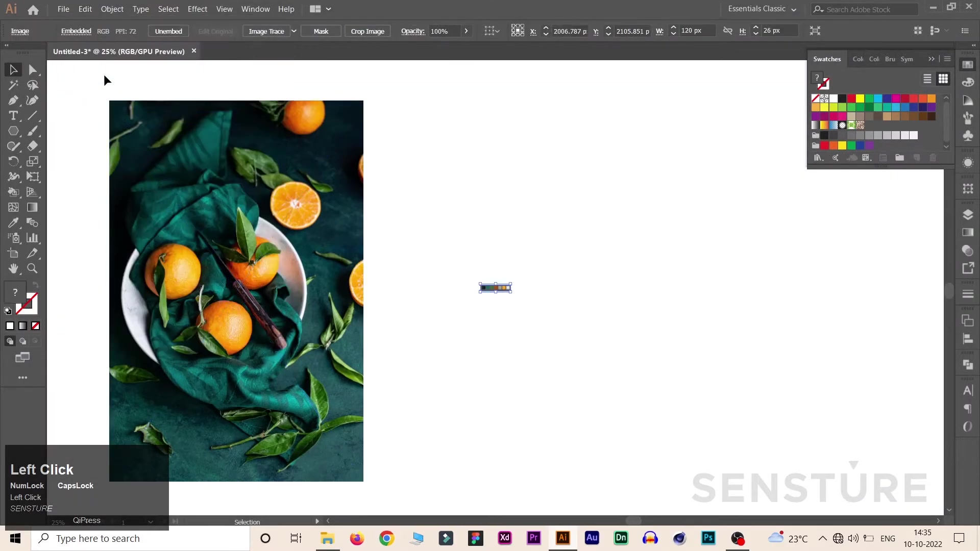Open Photoshop from the taskbar
Viewport: 980px width, 551px height.
pyautogui.click(x=708, y=538)
